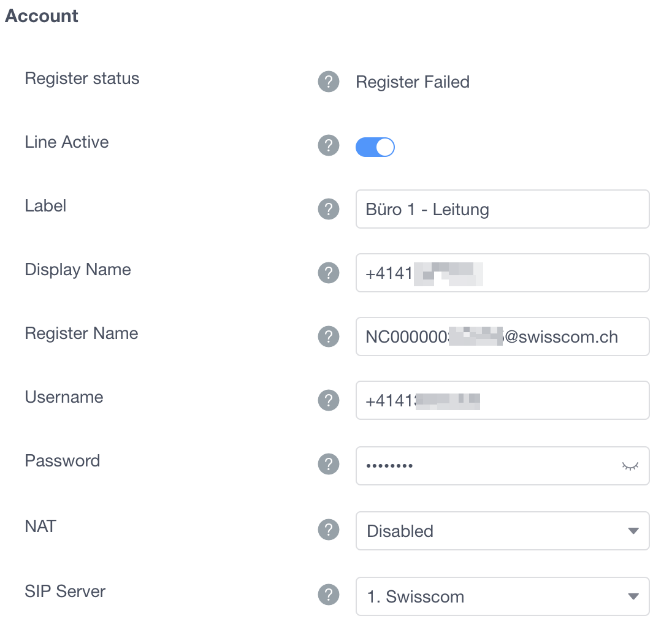Click help icon next to SIP Server
This screenshot has height=635, width=672.
click(329, 595)
